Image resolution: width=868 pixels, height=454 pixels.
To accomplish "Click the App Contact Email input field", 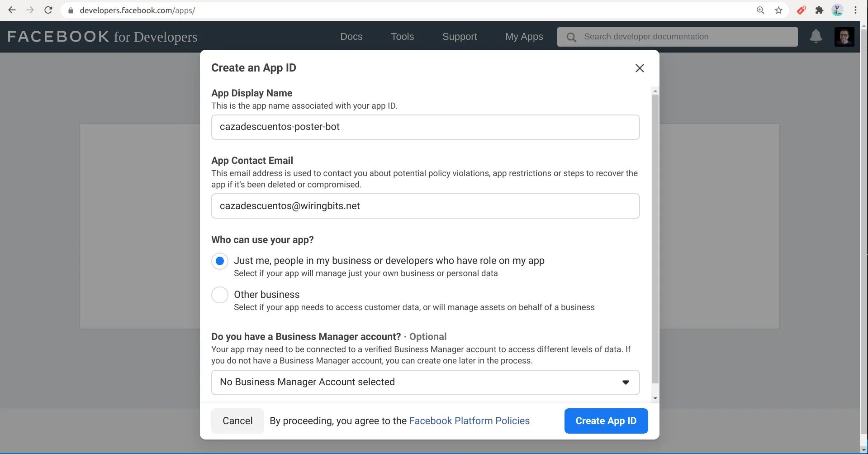I will [x=425, y=206].
